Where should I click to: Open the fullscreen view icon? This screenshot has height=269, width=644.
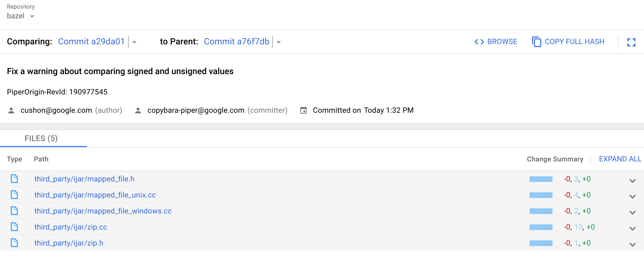click(631, 42)
